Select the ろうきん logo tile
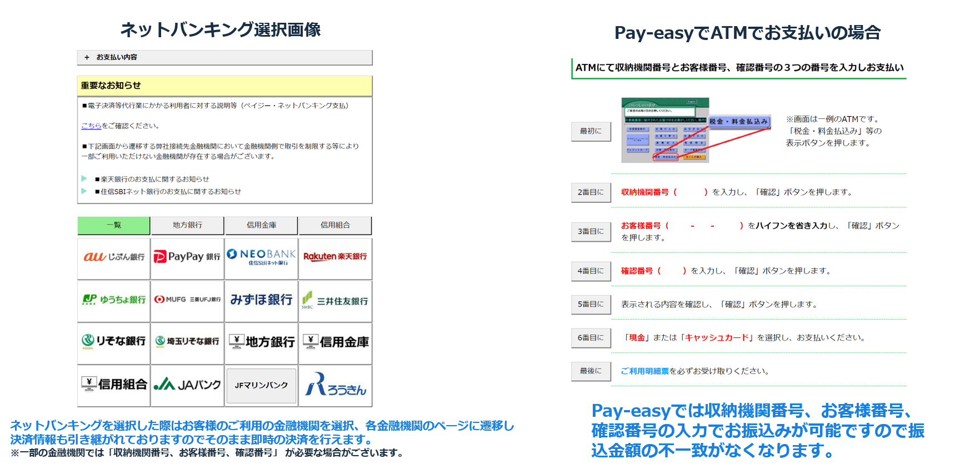The image size is (980, 474). 335,385
